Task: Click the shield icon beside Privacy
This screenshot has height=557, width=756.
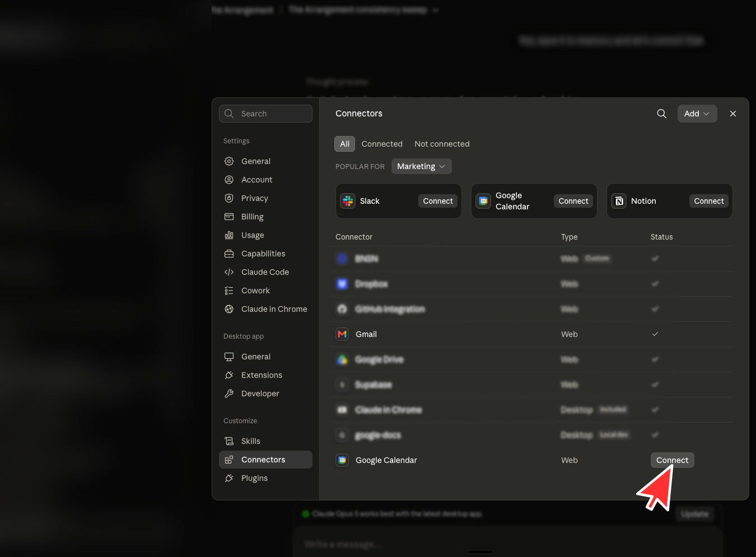Action: (x=229, y=198)
